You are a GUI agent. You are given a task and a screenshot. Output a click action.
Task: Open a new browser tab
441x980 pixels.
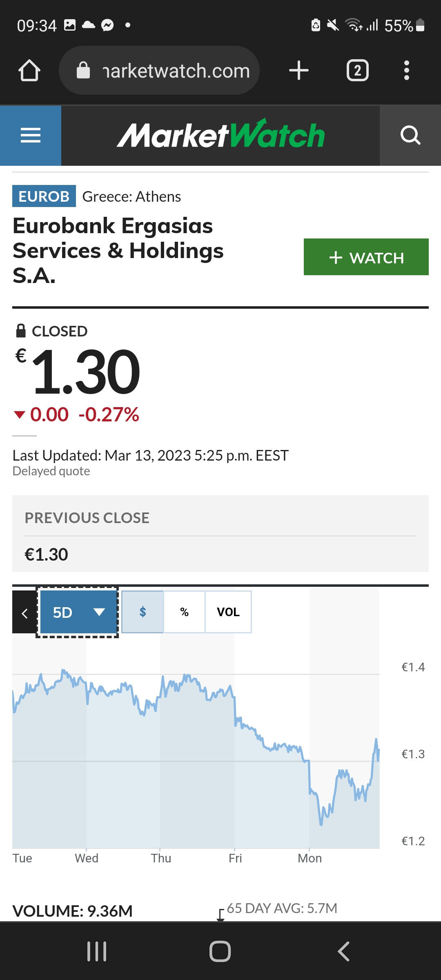299,71
